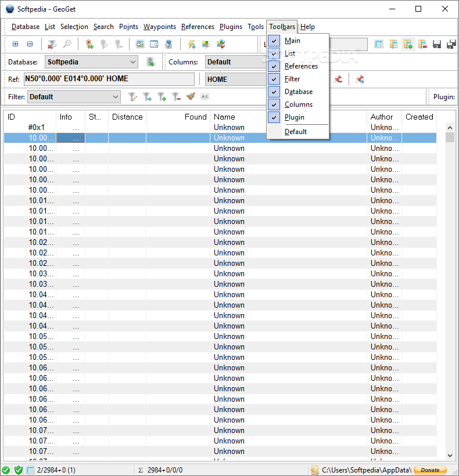Click the vertical scrollbar thumb
This screenshot has width=459, height=476.
point(450,137)
